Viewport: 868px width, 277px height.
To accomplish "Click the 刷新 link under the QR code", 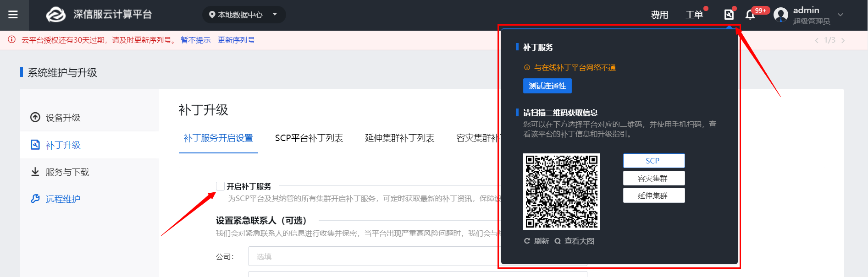I will [542, 241].
